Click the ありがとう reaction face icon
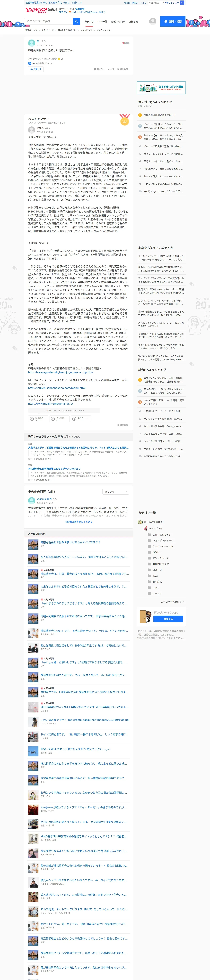 tap(74, 418)
